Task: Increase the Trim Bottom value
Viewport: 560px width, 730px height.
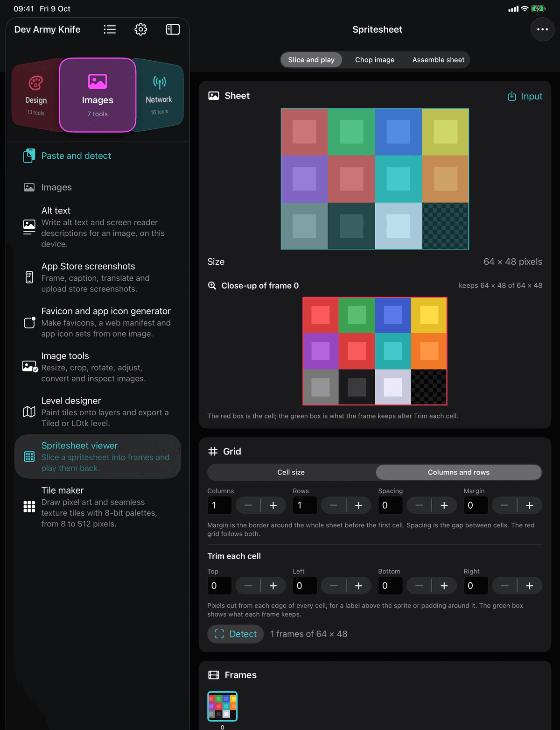Action: (x=444, y=586)
